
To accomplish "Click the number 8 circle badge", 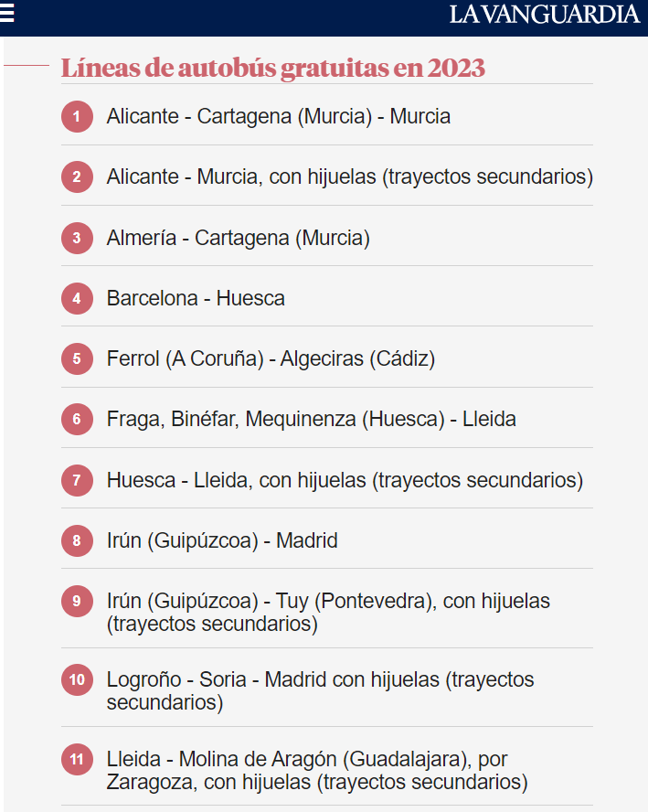I will point(77,540).
